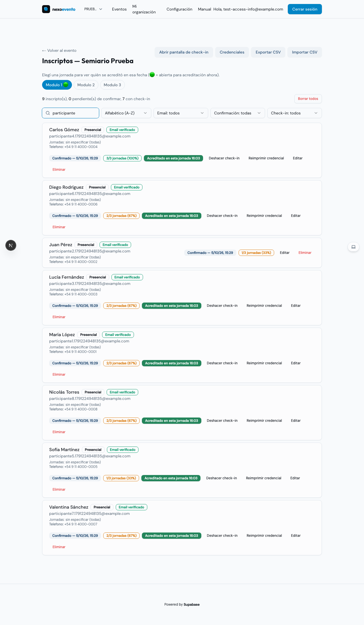Click Abrir pantalla de check-in
This screenshot has width=364, height=625.
[x=184, y=52]
